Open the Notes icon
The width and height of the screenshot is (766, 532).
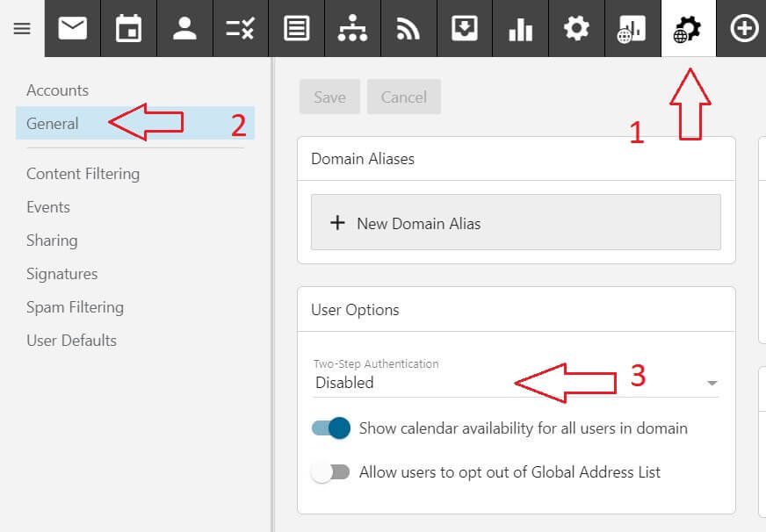[x=297, y=28]
